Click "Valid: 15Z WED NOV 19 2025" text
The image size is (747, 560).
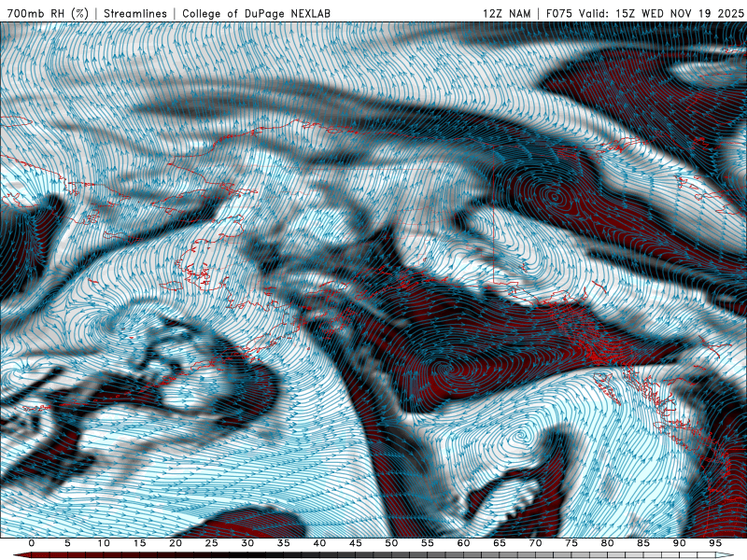click(x=661, y=14)
